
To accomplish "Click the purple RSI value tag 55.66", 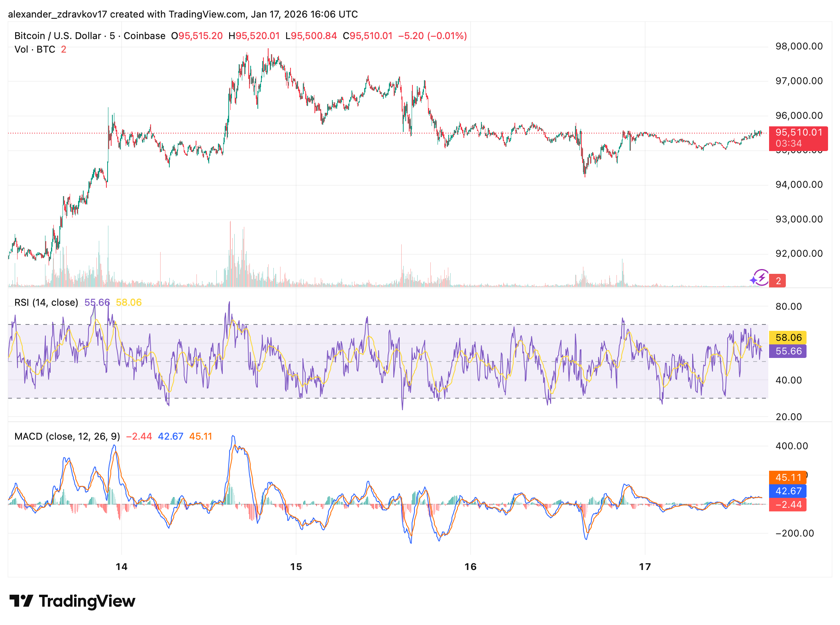I will [788, 351].
